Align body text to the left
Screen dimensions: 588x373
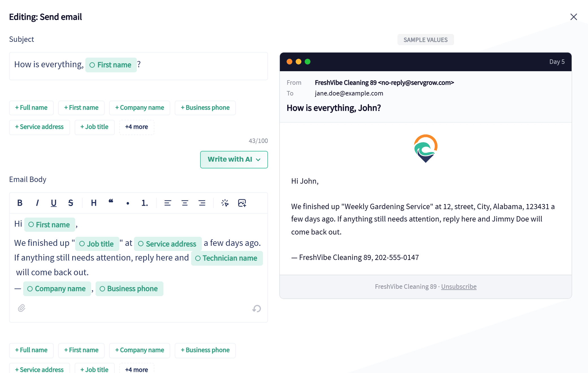pos(168,203)
